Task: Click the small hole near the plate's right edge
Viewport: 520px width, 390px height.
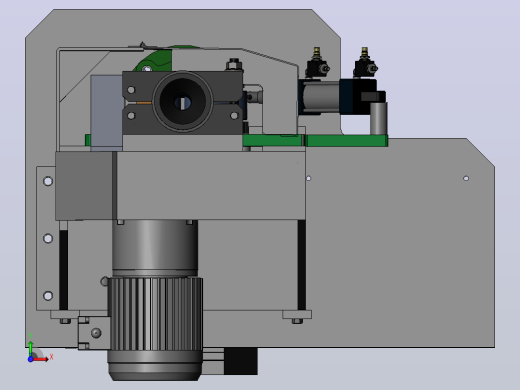Action: (466, 179)
